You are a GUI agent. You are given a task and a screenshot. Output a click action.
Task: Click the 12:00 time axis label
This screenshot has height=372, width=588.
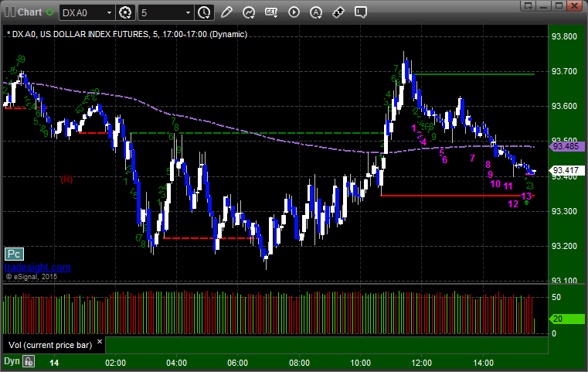(422, 363)
